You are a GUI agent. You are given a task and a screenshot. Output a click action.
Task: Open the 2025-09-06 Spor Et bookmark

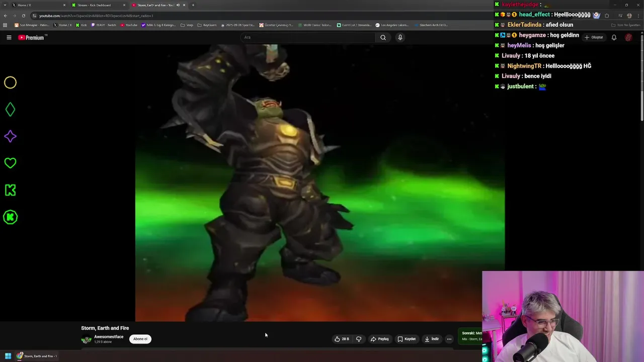238,25
